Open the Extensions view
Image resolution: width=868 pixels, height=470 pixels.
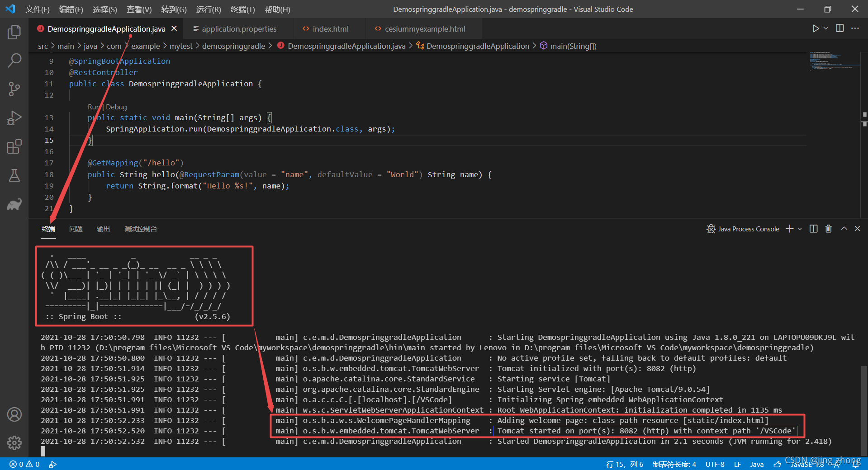14,147
